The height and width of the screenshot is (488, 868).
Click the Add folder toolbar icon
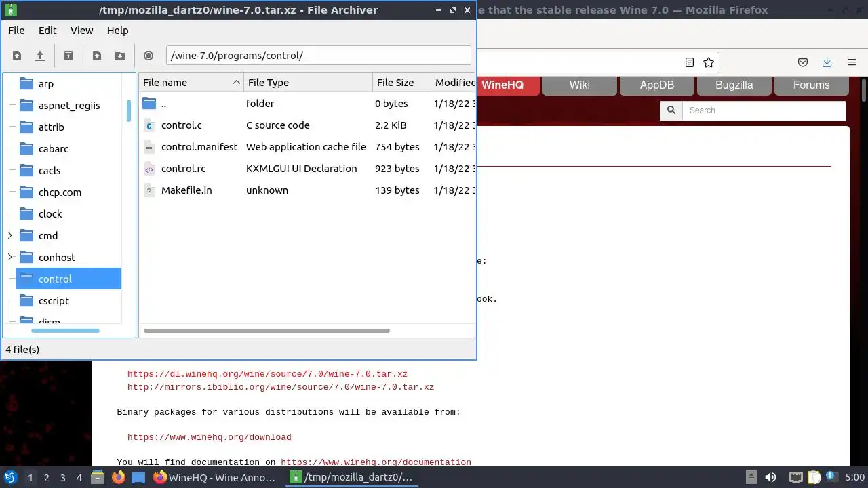coord(120,56)
